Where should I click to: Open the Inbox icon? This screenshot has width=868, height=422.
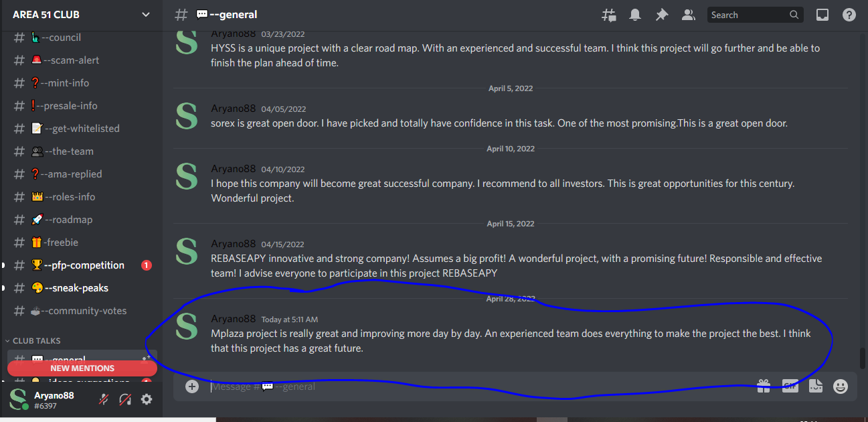[822, 15]
